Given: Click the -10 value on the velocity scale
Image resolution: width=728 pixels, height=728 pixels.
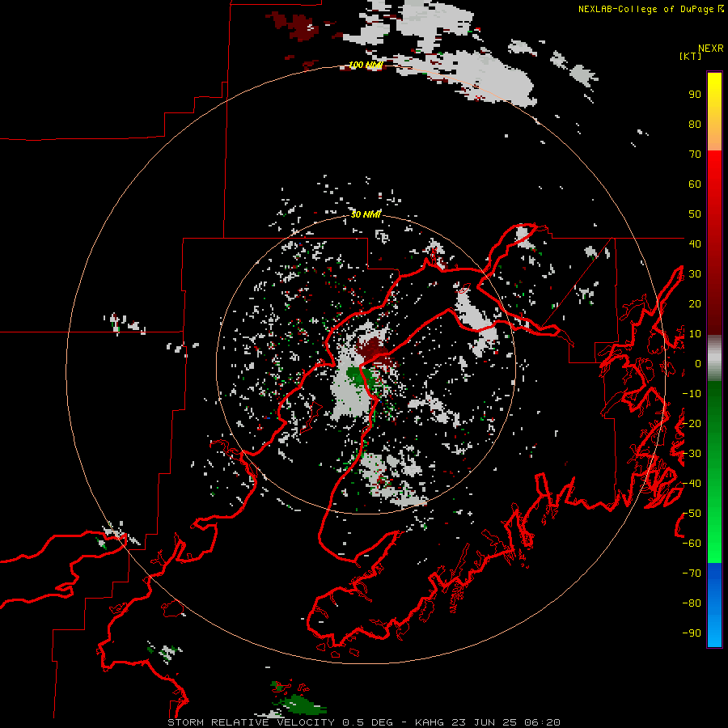Looking at the screenshot, I should [x=692, y=394].
